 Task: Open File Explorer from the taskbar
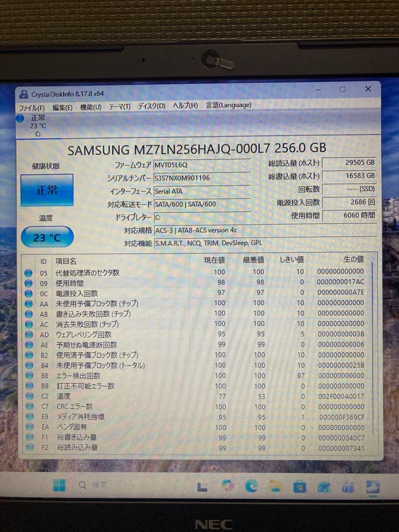pyautogui.click(x=275, y=487)
